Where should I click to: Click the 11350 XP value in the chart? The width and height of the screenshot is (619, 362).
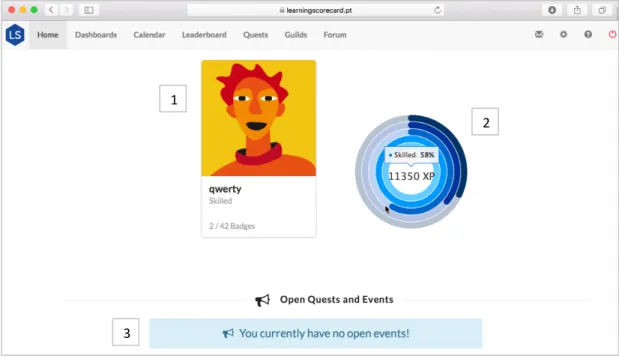point(411,176)
